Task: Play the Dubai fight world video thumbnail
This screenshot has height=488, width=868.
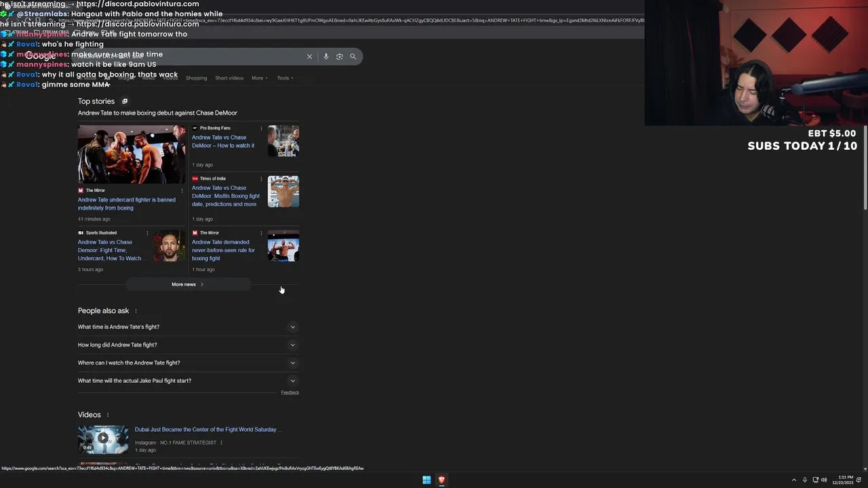Action: (x=103, y=439)
